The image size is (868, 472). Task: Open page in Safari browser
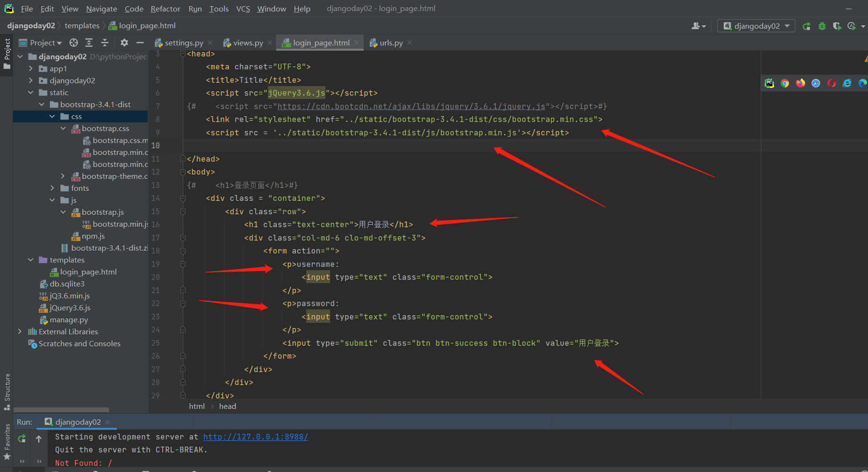pos(816,83)
